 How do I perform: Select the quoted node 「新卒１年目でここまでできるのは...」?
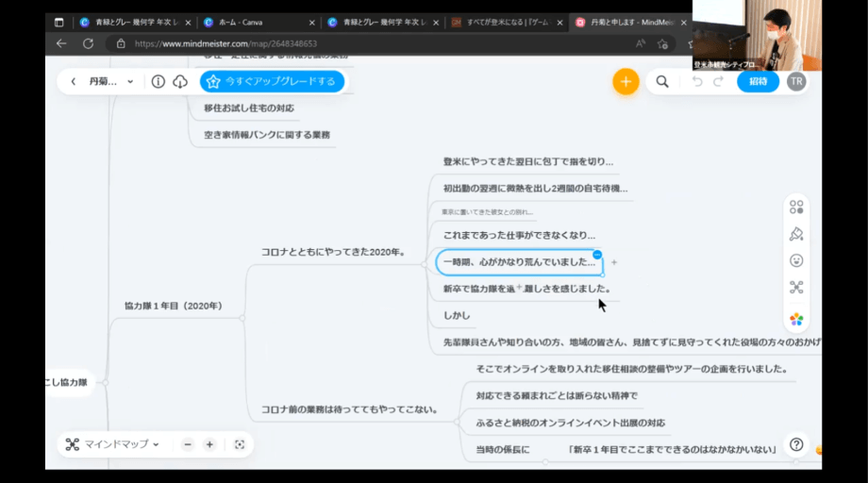click(672, 450)
